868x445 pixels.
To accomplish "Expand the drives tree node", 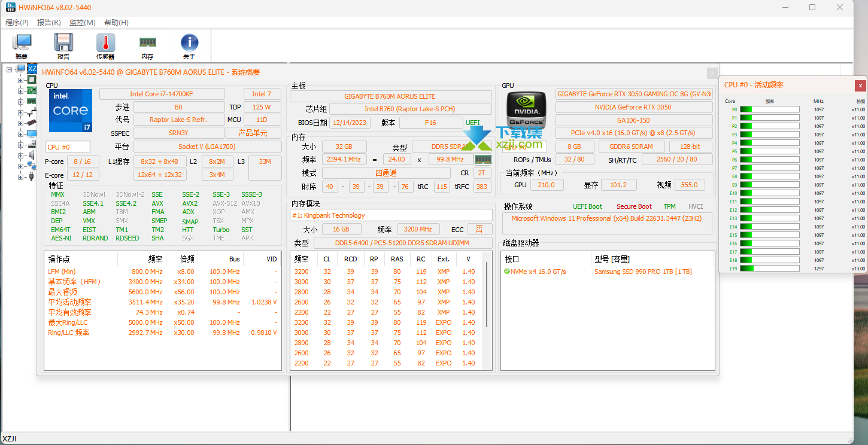I will pos(20,145).
